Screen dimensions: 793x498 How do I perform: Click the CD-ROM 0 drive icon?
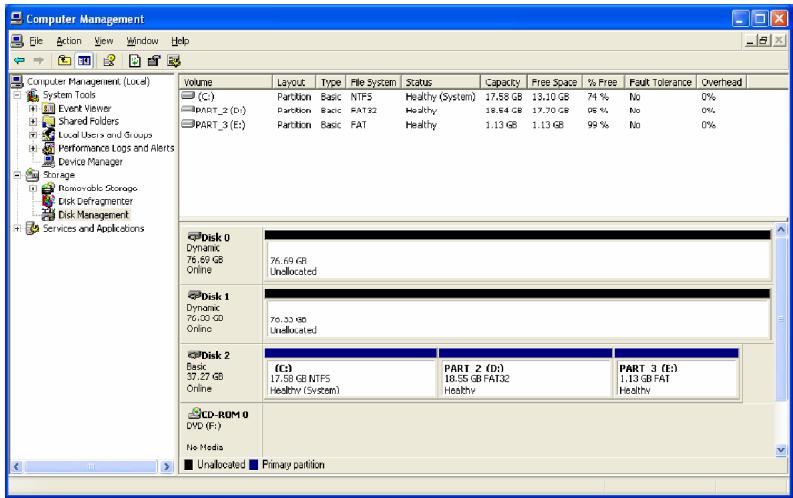194,414
